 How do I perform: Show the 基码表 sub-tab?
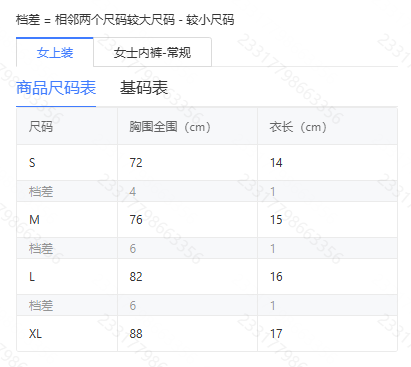coord(144,88)
